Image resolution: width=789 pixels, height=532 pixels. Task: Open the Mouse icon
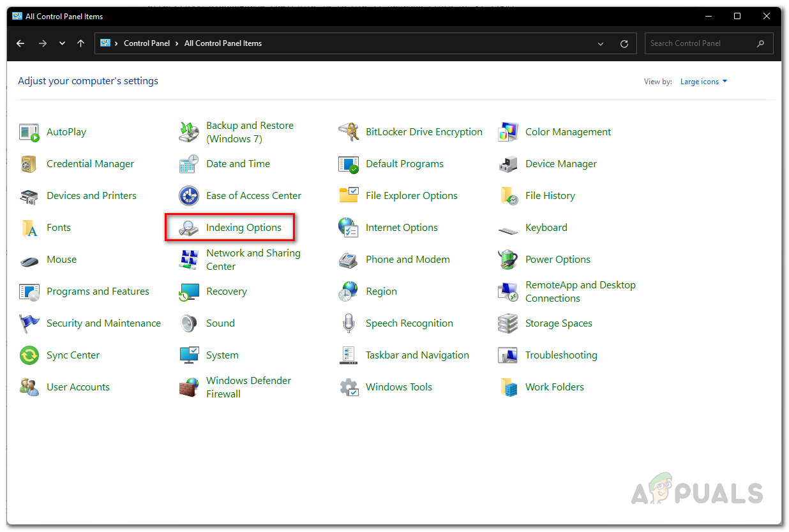29,260
